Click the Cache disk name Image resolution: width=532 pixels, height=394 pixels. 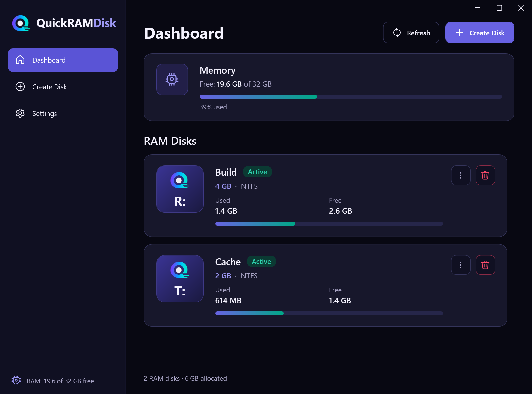(228, 262)
